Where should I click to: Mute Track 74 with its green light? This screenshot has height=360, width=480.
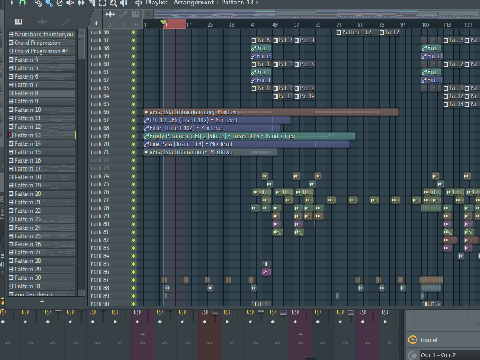coord(134,176)
